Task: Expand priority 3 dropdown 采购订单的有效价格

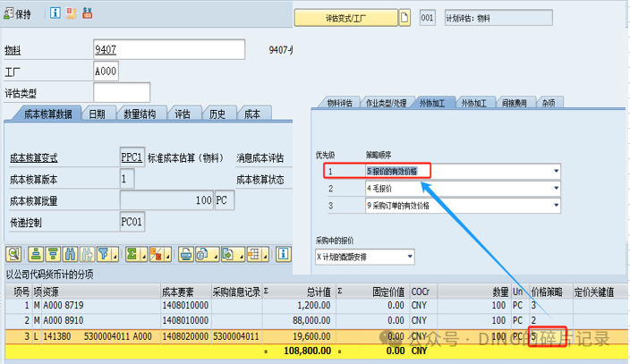Action: (556, 206)
